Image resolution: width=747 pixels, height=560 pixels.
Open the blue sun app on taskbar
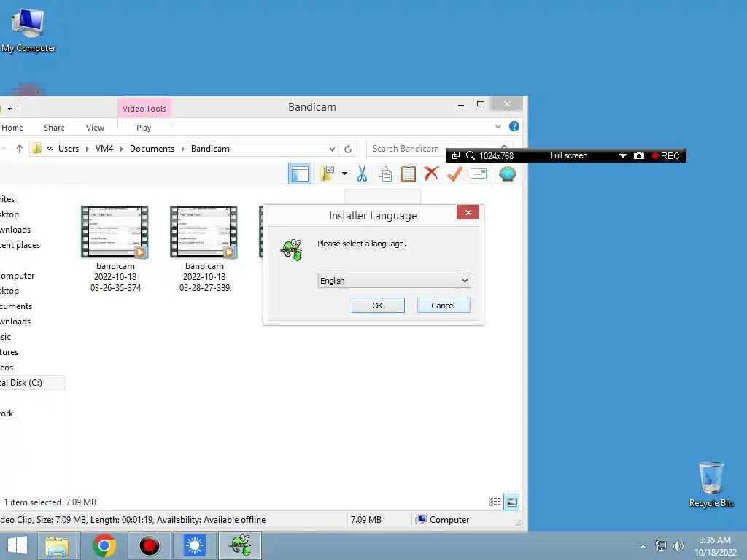194,545
